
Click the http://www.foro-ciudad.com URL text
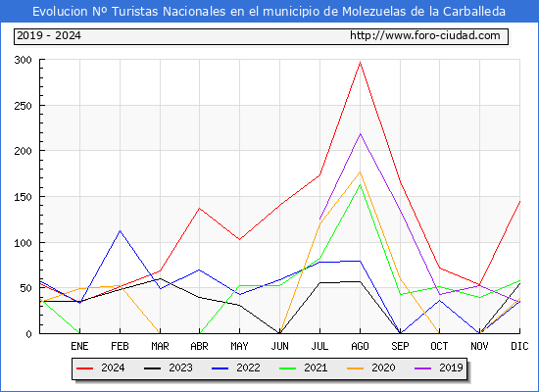point(425,35)
